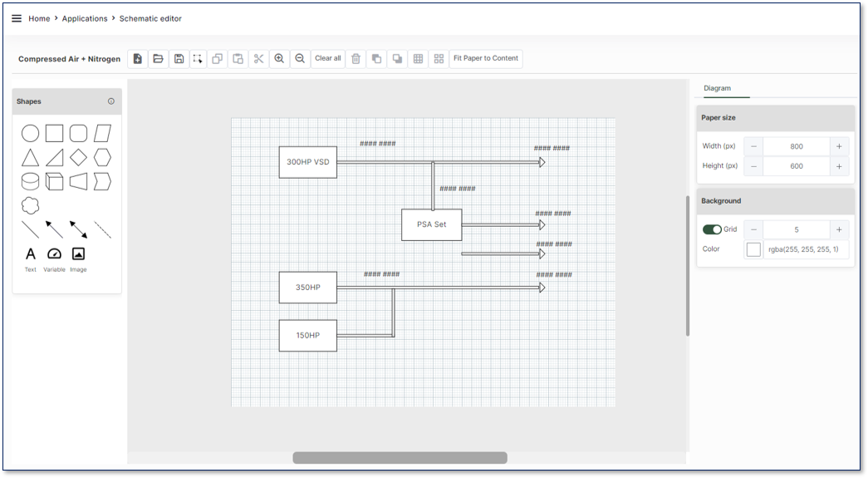Pick the rounded rectangle shape
The width and height of the screenshot is (868, 478).
(x=78, y=134)
